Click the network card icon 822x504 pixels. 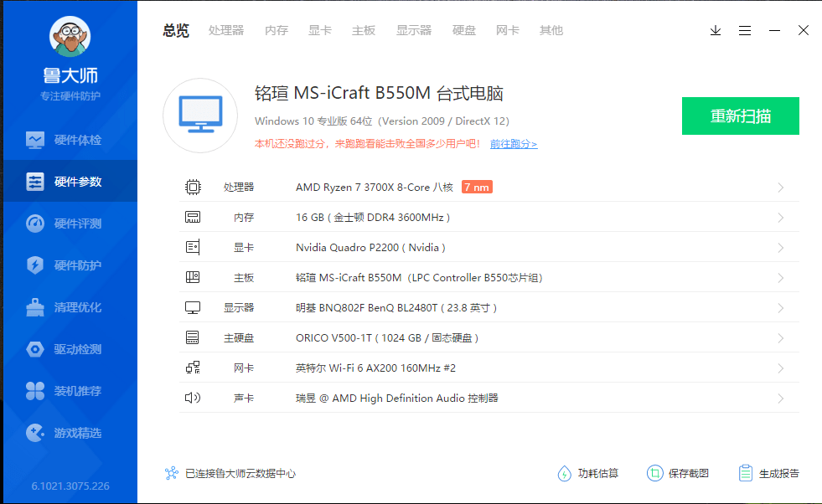click(193, 368)
